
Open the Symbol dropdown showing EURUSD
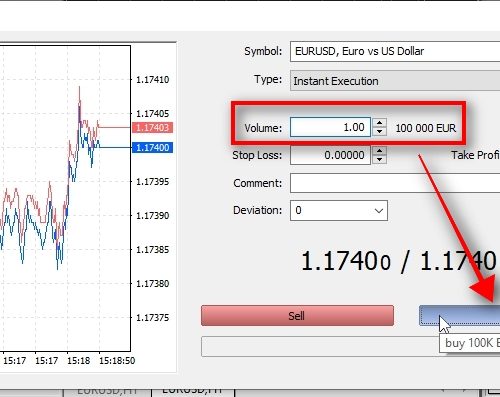(x=395, y=51)
